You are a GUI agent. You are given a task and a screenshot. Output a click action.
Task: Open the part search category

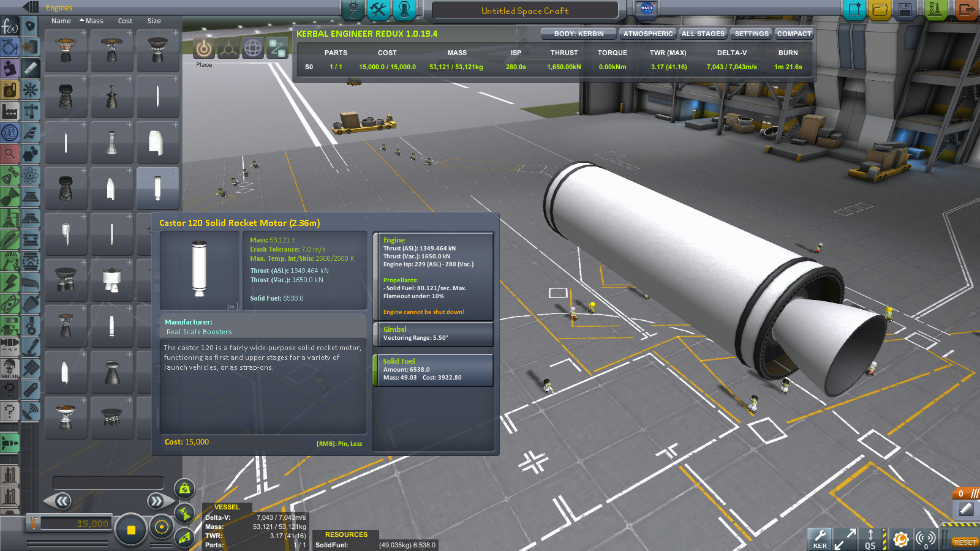pyautogui.click(x=10, y=154)
